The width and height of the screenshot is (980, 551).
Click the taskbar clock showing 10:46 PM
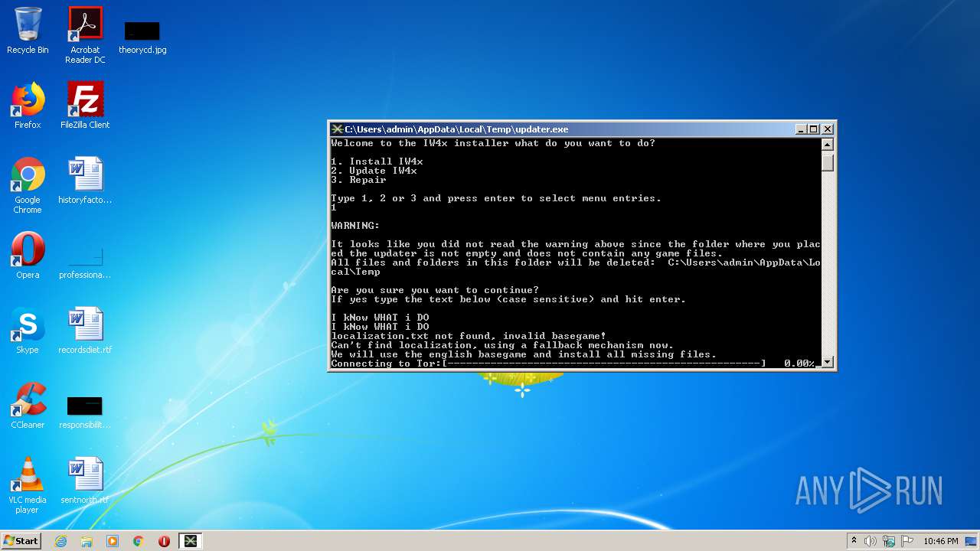pos(940,541)
